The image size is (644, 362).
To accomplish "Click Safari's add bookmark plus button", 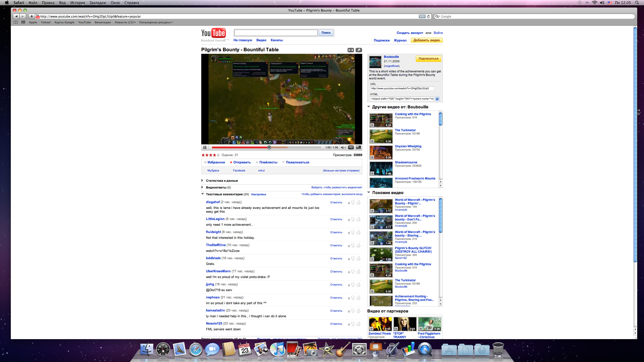I will coord(31,16).
